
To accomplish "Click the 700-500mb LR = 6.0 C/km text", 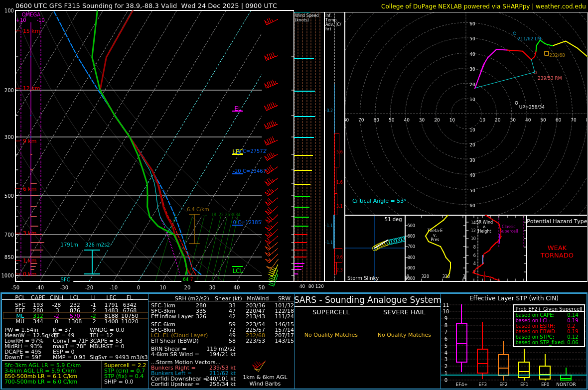I will pos(41,382).
